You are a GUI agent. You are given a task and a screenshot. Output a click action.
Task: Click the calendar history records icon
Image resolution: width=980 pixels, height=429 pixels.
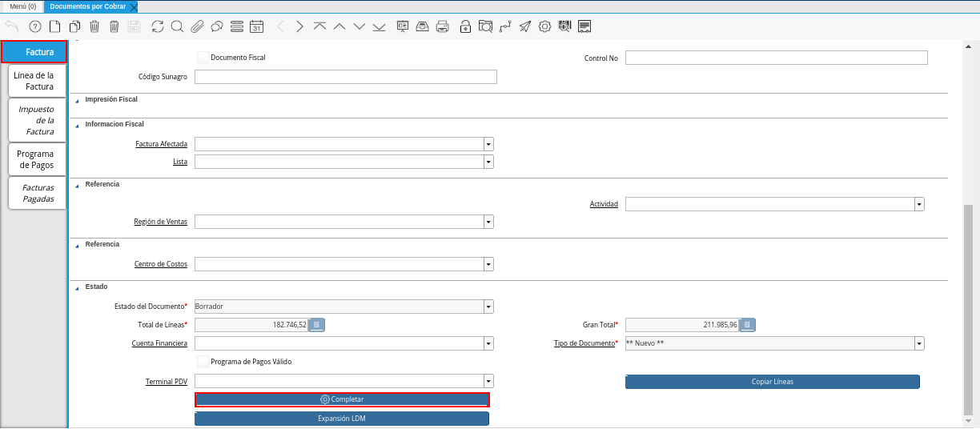(x=257, y=26)
